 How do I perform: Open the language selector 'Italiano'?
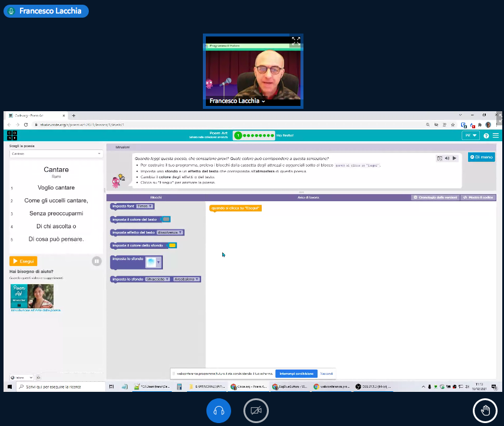(x=22, y=377)
